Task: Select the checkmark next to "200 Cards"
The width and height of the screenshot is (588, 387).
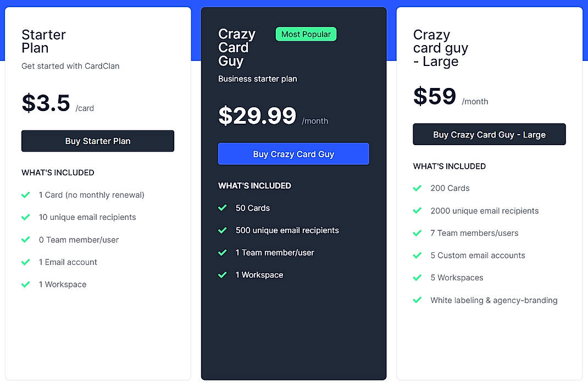Action: [418, 188]
